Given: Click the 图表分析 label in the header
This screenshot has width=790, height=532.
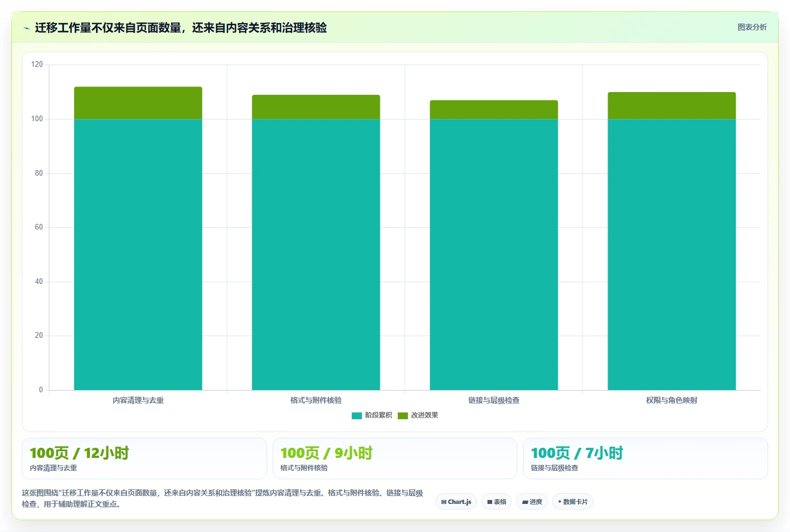Looking at the screenshot, I should (752, 27).
